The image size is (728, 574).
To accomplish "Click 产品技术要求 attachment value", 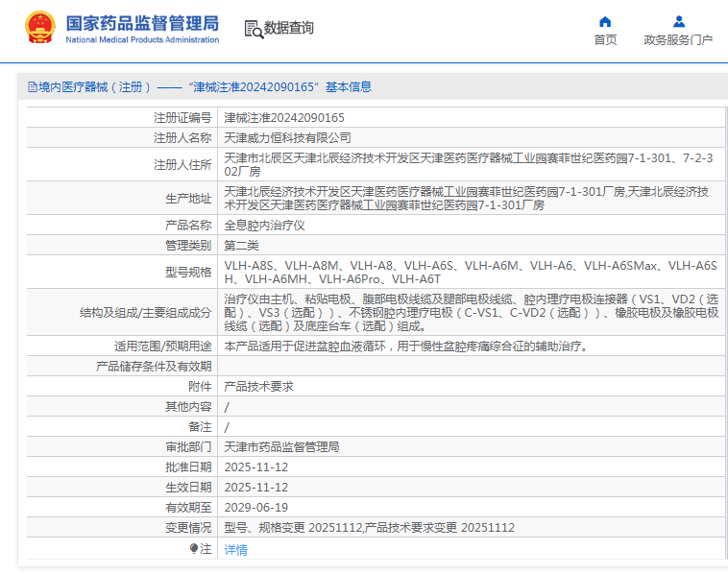I will pyautogui.click(x=258, y=387).
